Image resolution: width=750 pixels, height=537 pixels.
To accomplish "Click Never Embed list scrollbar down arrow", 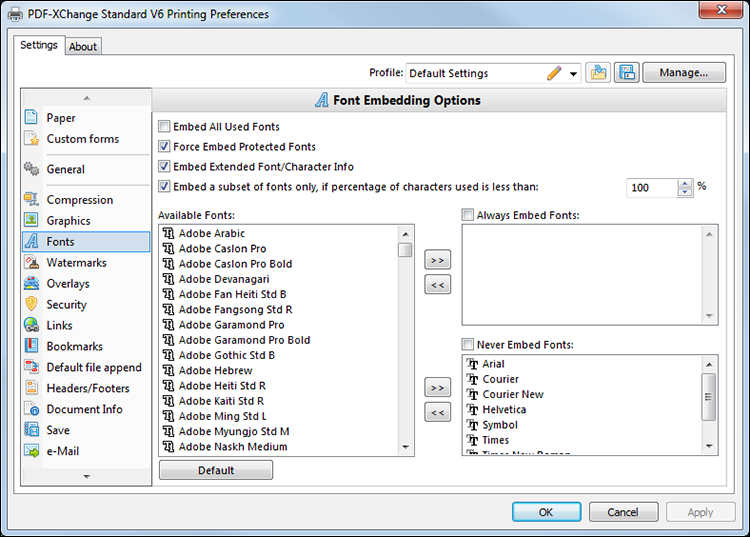I will 709,446.
